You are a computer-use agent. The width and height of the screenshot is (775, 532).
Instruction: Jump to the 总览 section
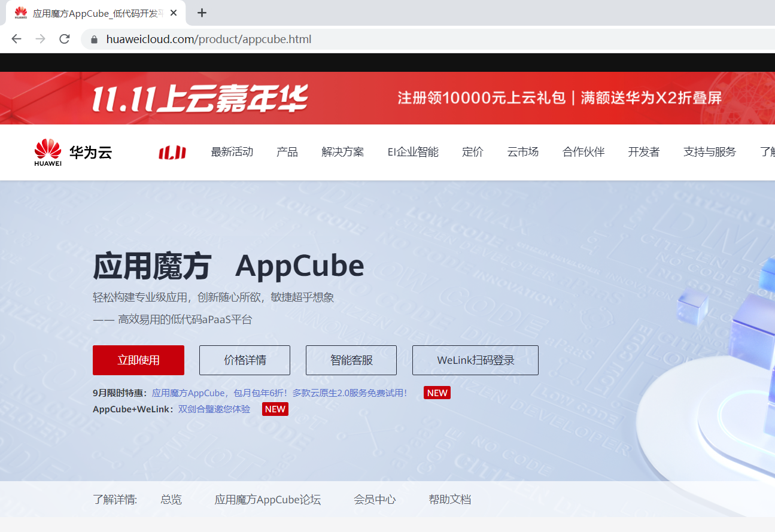point(171,500)
